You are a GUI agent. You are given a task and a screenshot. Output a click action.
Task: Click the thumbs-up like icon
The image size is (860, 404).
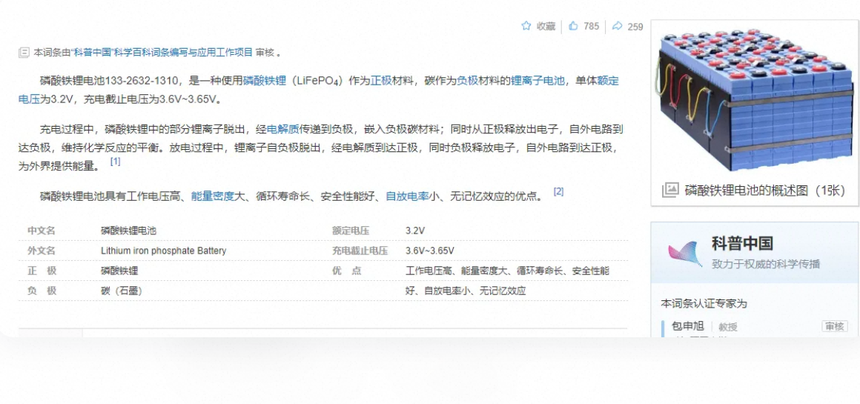[x=573, y=26]
